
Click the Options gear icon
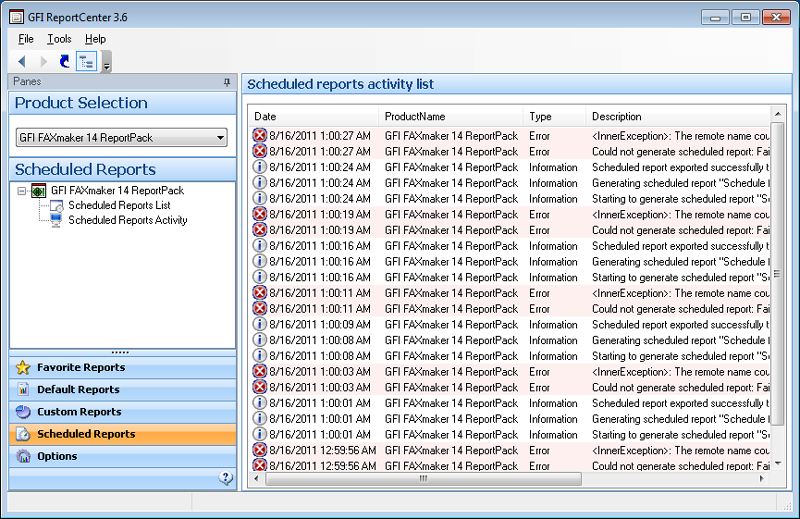point(23,456)
